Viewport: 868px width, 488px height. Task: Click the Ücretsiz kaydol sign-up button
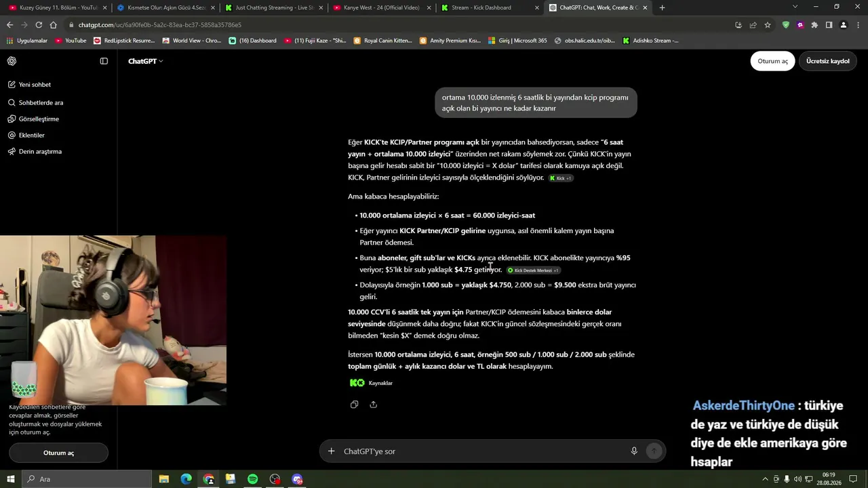point(827,61)
